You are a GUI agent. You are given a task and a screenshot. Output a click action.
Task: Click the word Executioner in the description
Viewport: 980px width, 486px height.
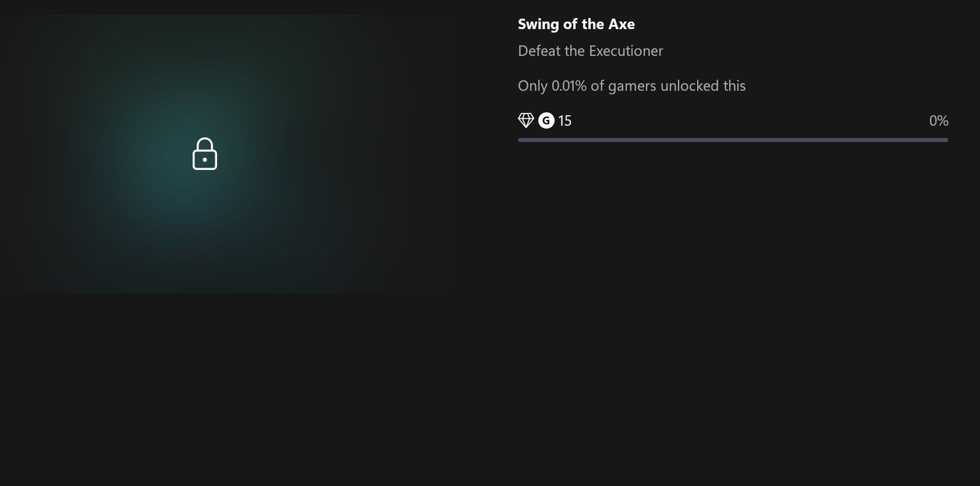pyautogui.click(x=626, y=51)
